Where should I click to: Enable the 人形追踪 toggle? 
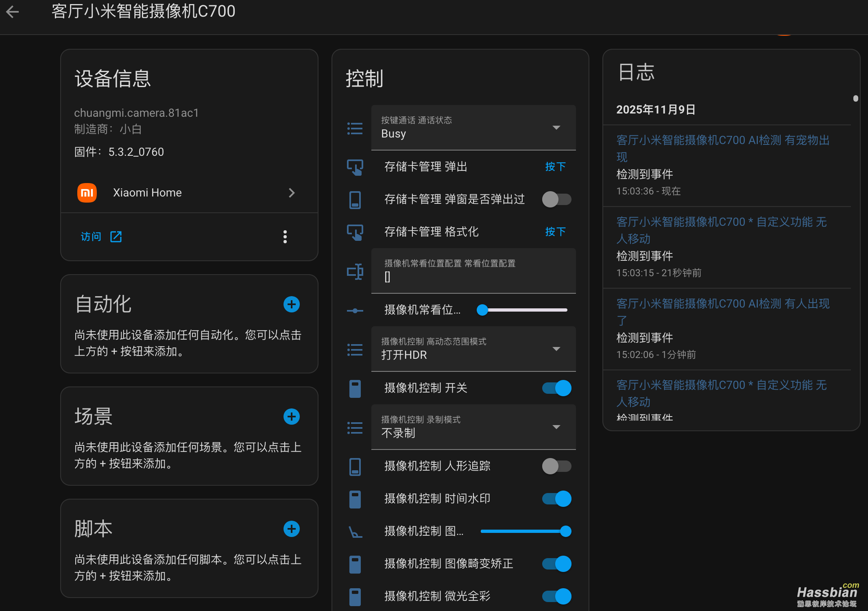point(556,466)
